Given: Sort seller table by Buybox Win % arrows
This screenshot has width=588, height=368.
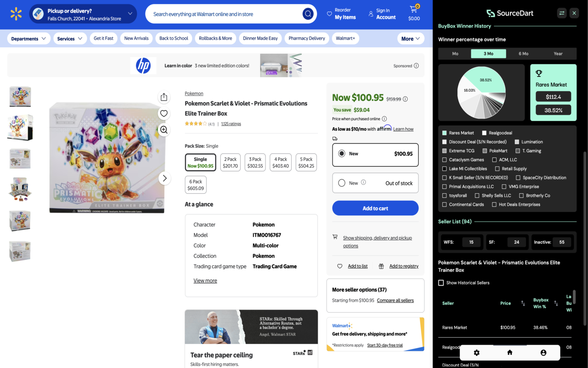Looking at the screenshot, I should tap(556, 303).
